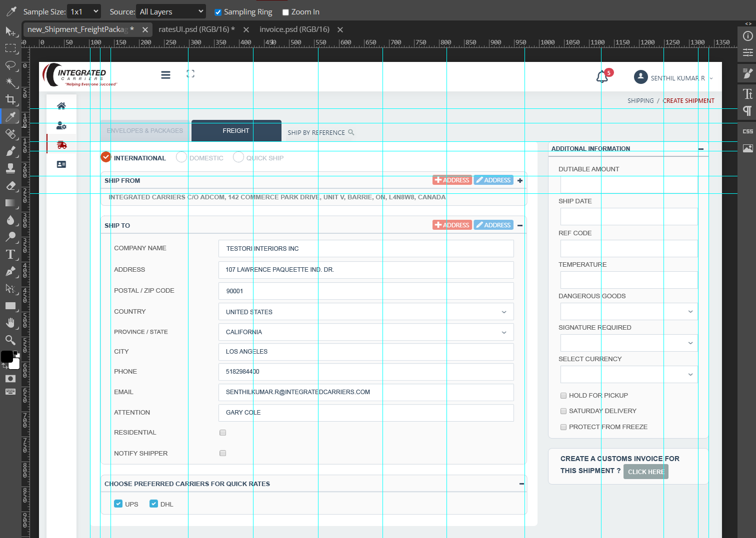Select the Rectangle Select tool

[10, 48]
